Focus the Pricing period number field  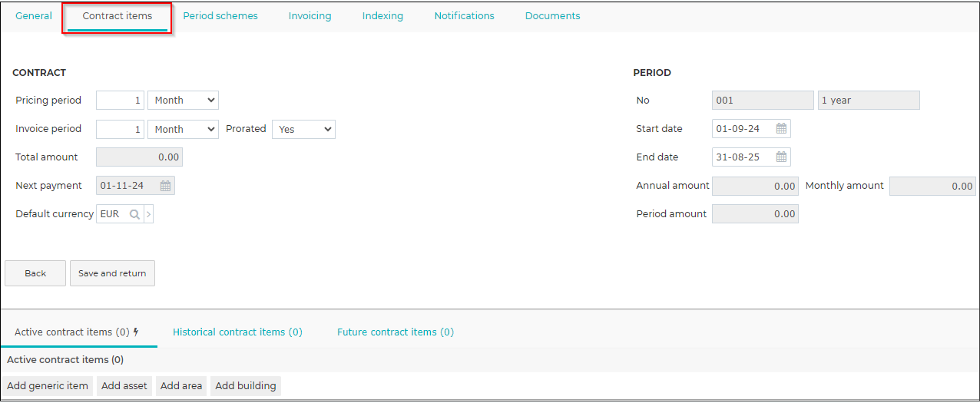coord(120,101)
